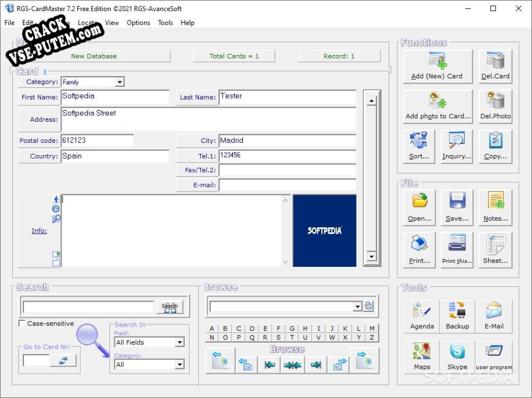Click the Fax/Tel.2 input field
Image resolution: width=532 pixels, height=398 pixels.
point(287,170)
